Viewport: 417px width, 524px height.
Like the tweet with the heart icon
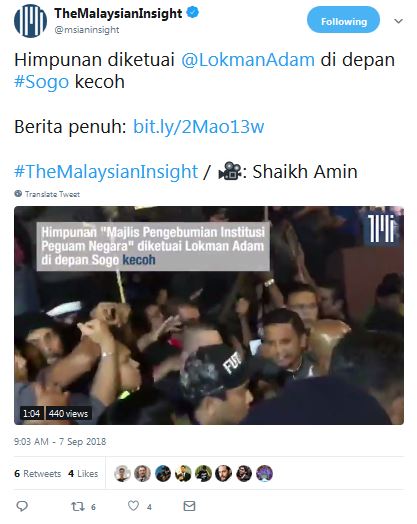133,506
